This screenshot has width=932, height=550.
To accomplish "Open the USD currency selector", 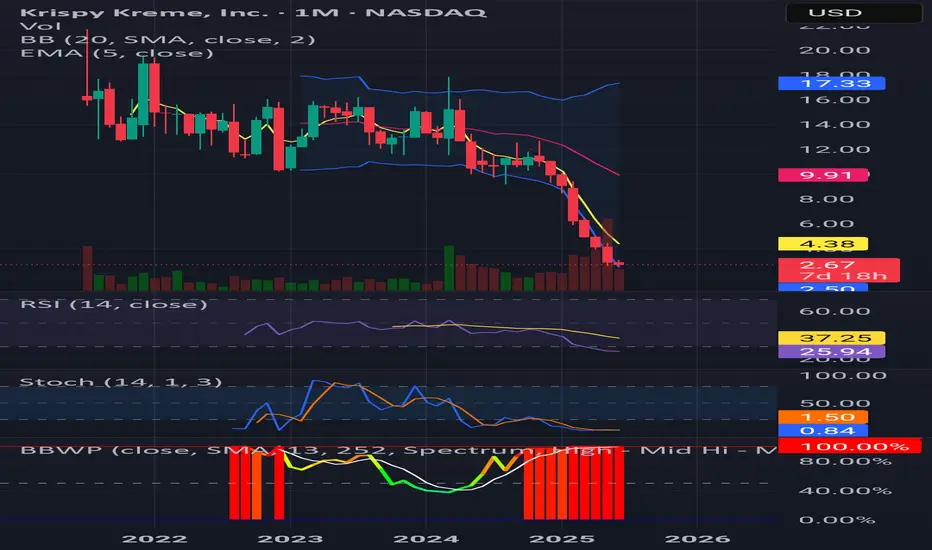I will coord(854,12).
